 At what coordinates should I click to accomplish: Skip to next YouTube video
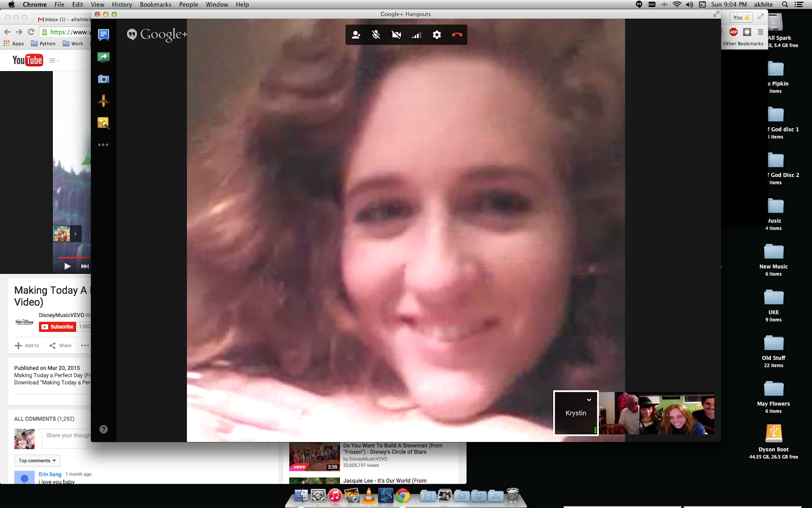pos(85,266)
